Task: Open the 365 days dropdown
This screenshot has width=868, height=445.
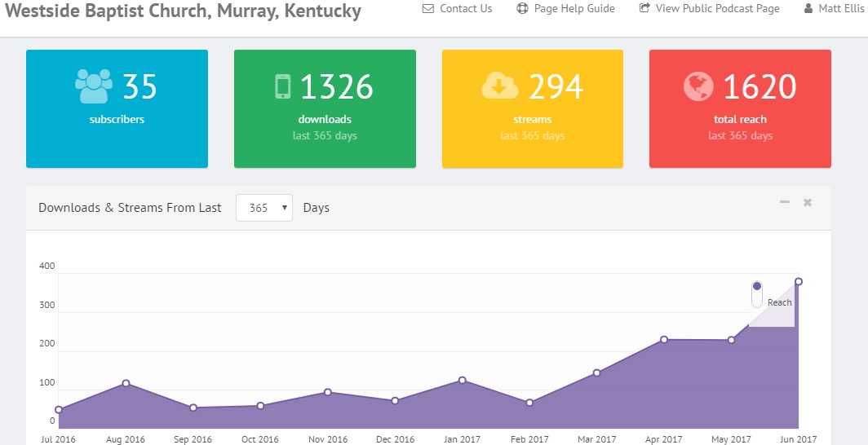Action: click(263, 208)
